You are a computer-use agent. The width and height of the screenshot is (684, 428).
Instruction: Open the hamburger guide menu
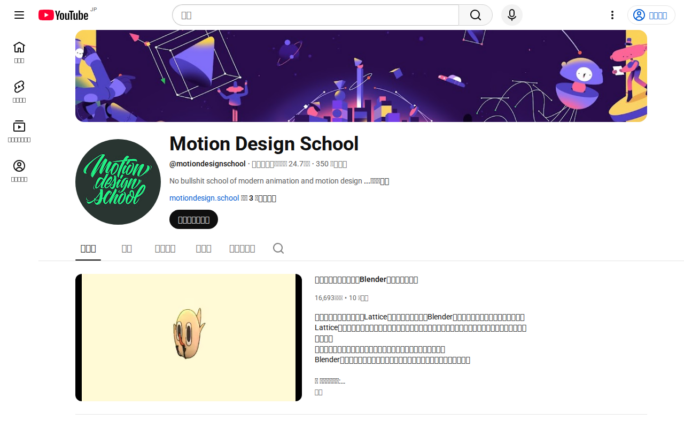pyautogui.click(x=19, y=15)
